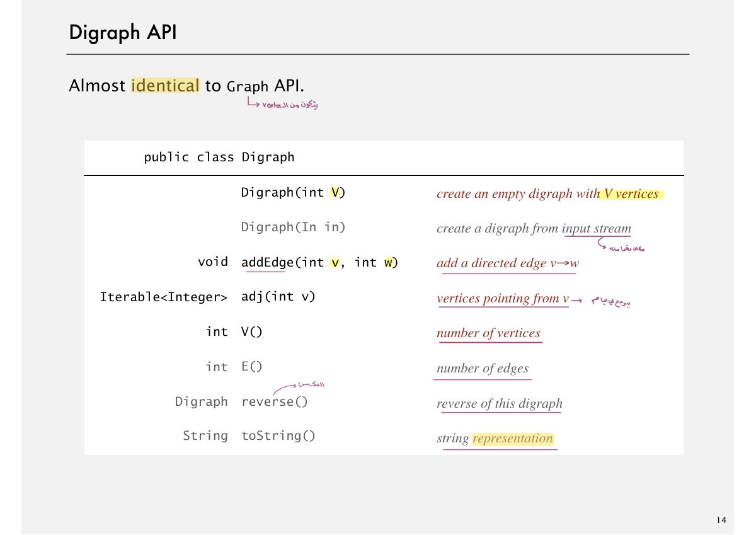Click description 'reverse of this digraph'
Viewport: 756px width, 535px height.
tap(500, 403)
